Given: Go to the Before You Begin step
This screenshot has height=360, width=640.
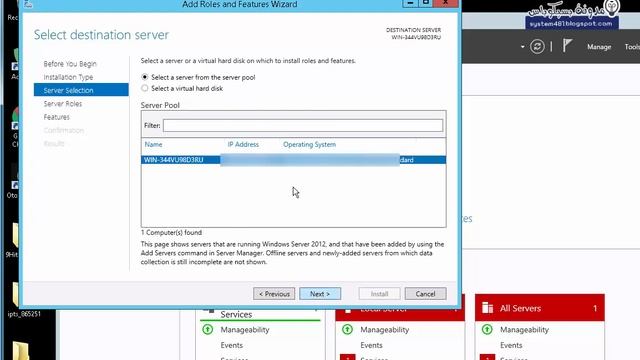Looking at the screenshot, I should 70,64.
